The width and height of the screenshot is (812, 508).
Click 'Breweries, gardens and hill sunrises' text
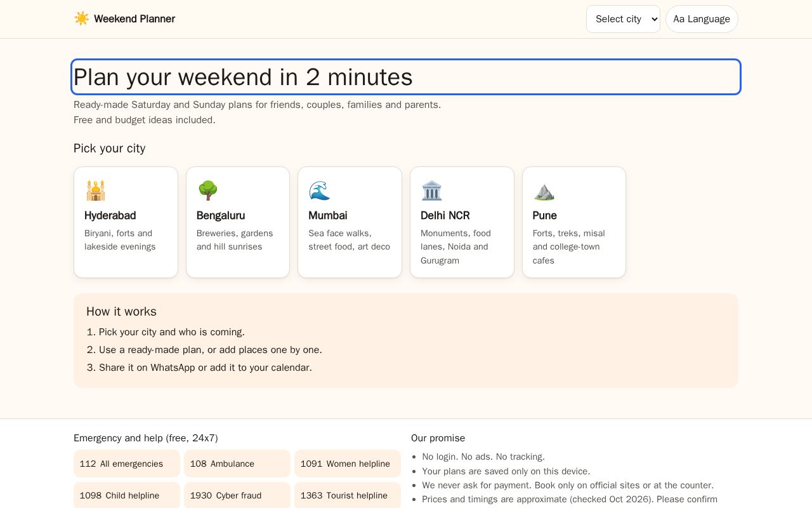tap(235, 240)
